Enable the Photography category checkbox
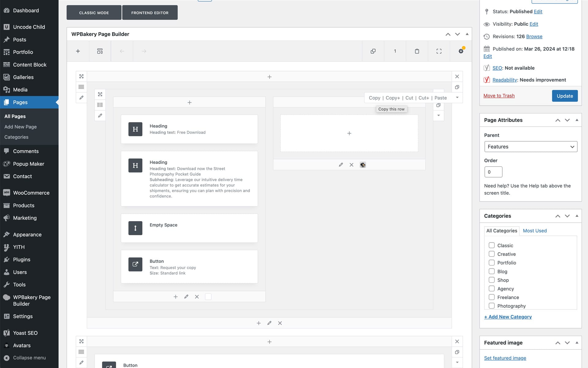Viewport: 588px width, 368px height. [492, 306]
